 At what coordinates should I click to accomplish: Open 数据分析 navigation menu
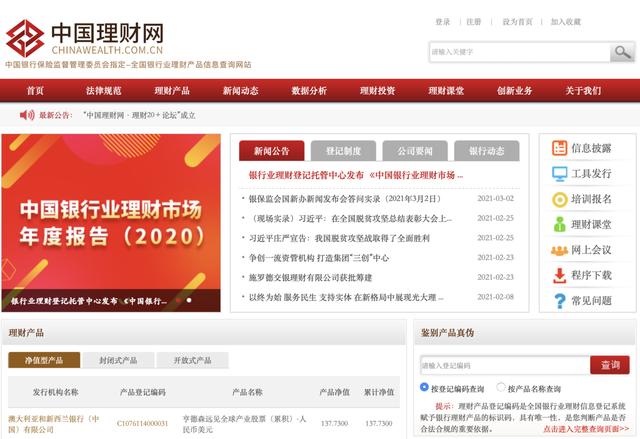point(309,91)
